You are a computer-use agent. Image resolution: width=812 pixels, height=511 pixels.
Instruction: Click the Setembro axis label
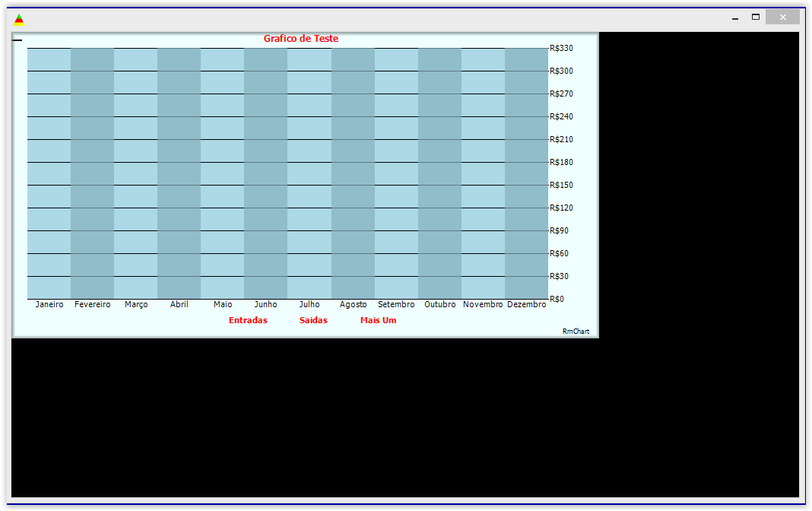396,304
